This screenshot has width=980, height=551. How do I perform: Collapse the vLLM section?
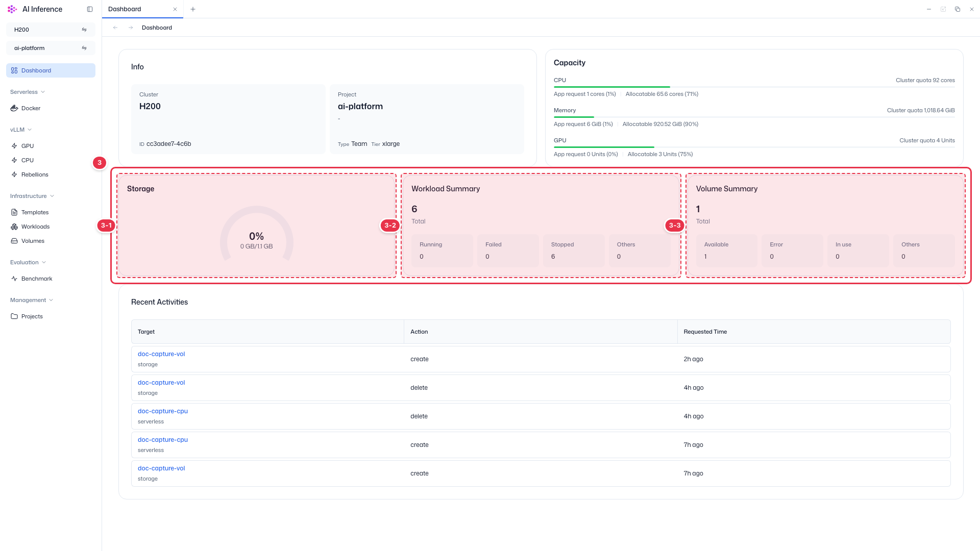tap(21, 130)
